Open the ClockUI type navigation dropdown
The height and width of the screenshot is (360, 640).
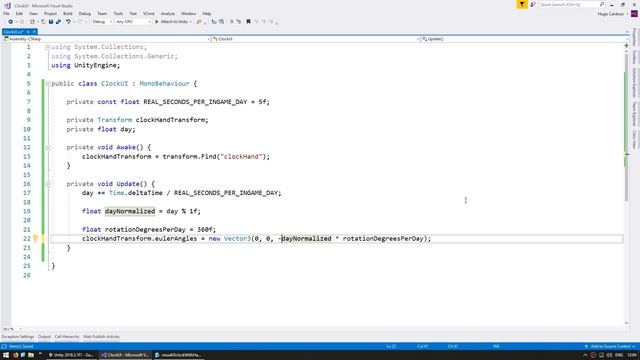[x=316, y=39]
